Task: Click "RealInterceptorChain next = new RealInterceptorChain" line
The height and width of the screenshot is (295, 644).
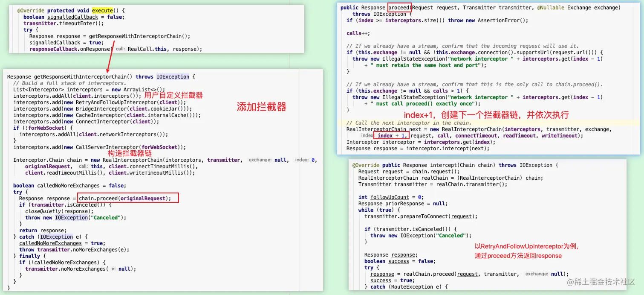Action: [x=479, y=129]
